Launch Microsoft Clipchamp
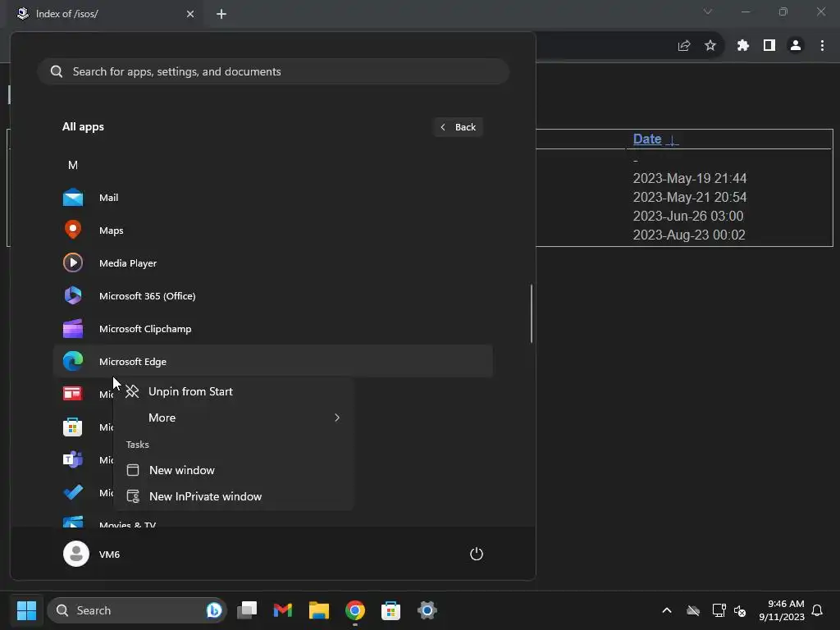Image resolution: width=840 pixels, height=630 pixels. 272,328
